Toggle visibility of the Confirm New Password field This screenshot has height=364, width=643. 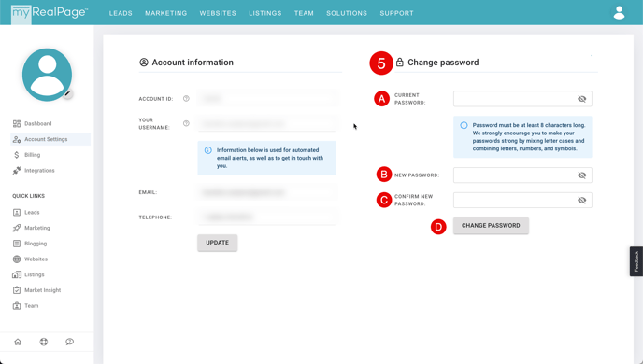pos(581,201)
